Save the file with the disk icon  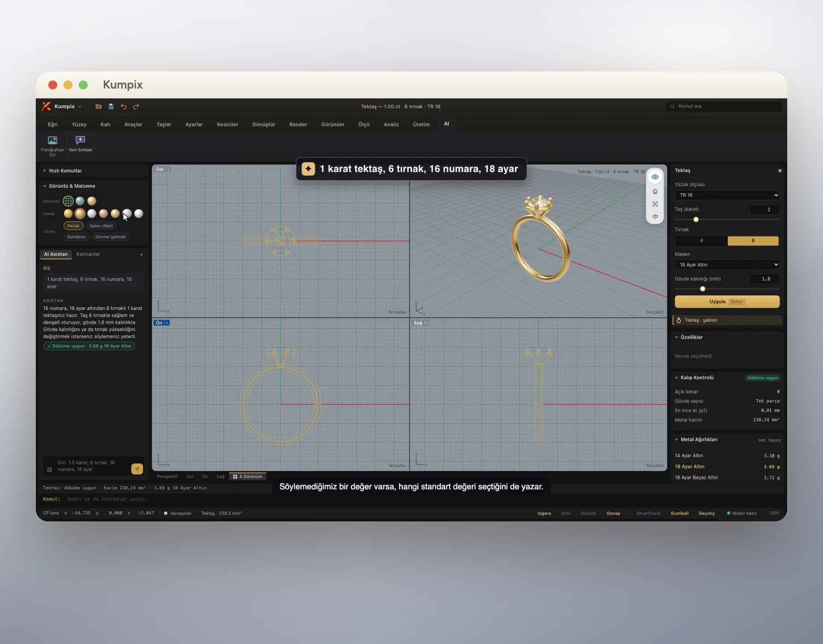(x=111, y=106)
